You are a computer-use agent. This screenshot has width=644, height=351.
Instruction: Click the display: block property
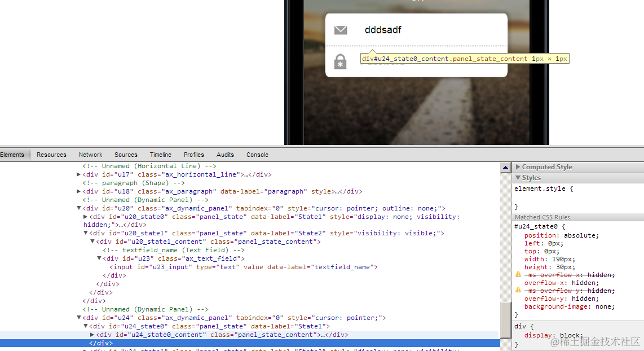554,335
